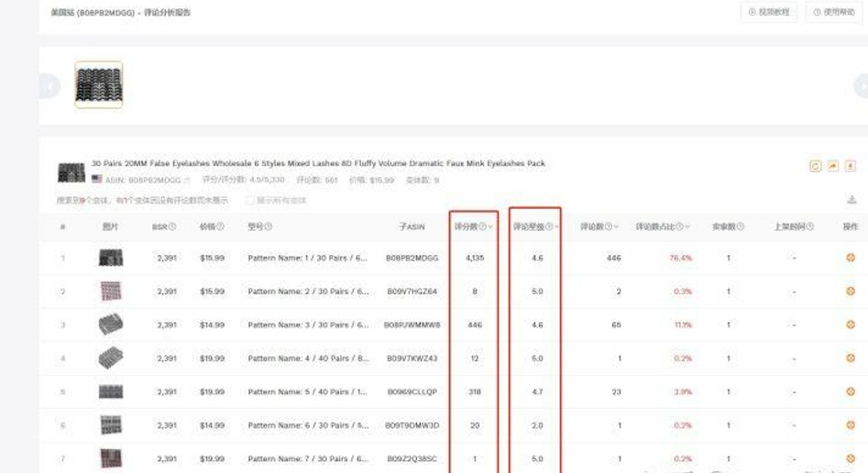The width and height of the screenshot is (868, 473).
Task: Click the review share value 11.1%
Action: click(x=683, y=325)
